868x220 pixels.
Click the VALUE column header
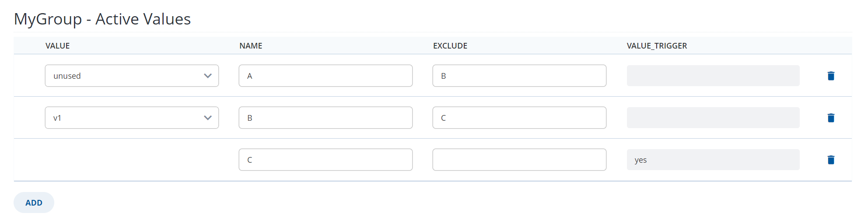tap(57, 45)
